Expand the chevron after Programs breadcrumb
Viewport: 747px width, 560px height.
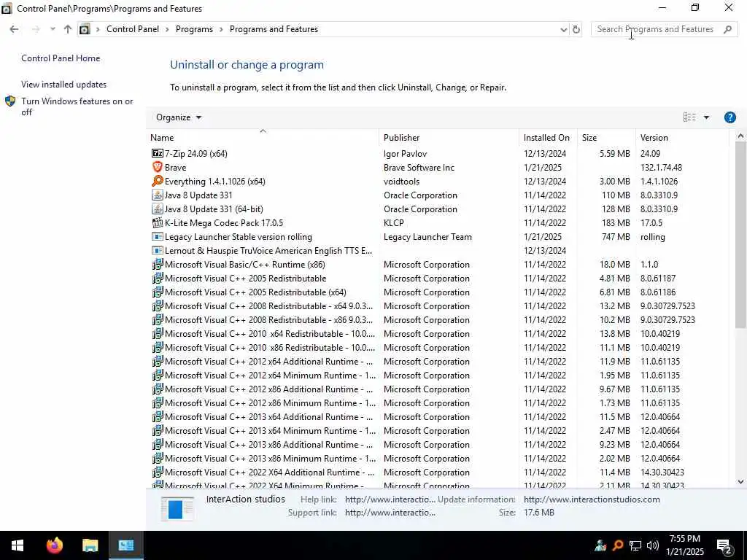click(x=221, y=29)
